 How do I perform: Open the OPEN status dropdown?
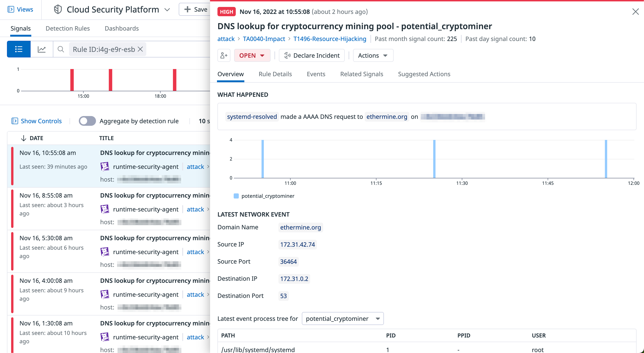(252, 55)
